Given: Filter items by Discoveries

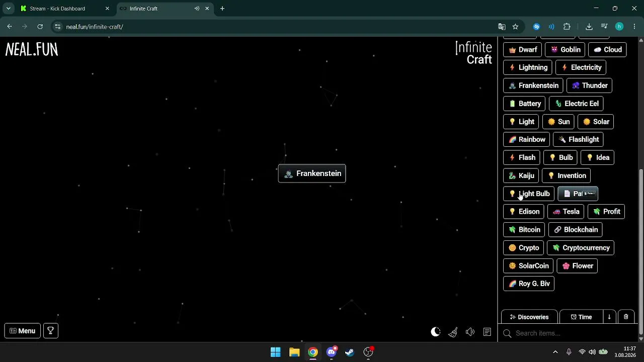Looking at the screenshot, I should 529,317.
